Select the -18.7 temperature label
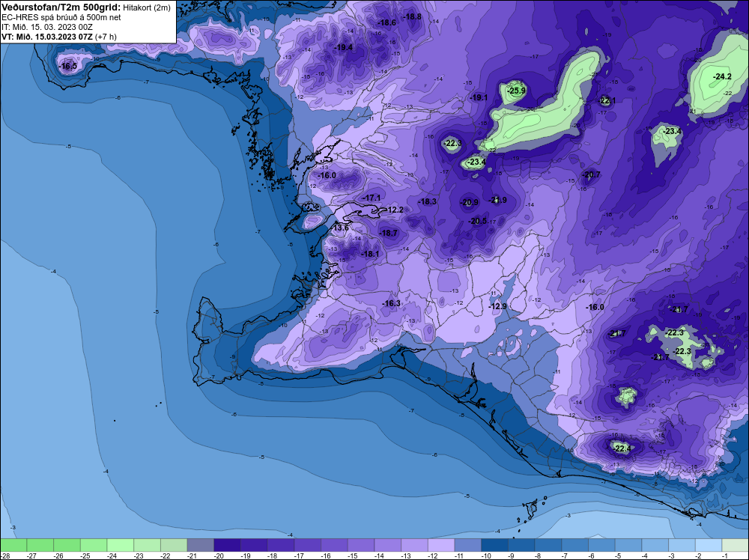The height and width of the screenshot is (560, 749). pyautogui.click(x=388, y=234)
